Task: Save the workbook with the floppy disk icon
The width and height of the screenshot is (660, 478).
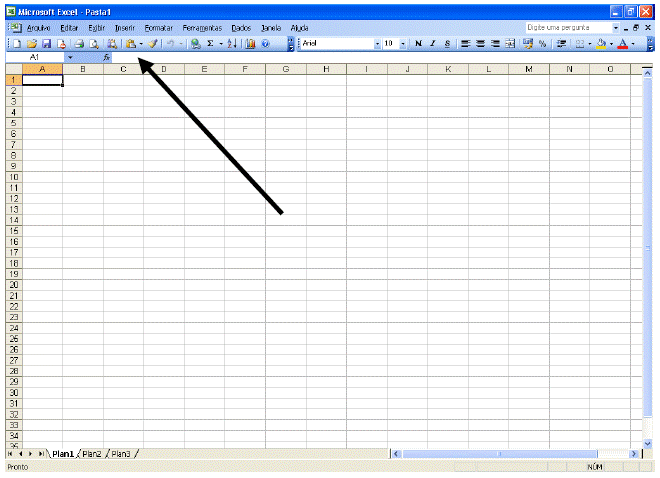Action: pos(46,44)
